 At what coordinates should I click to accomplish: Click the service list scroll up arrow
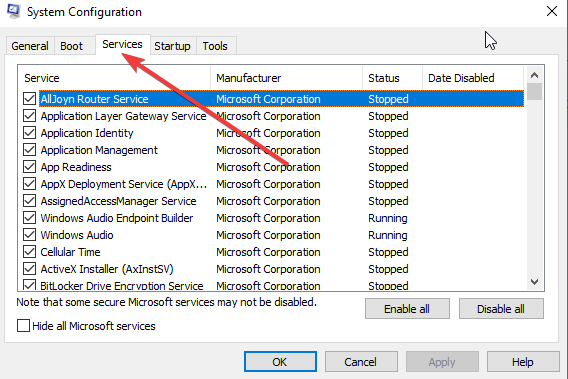(534, 75)
